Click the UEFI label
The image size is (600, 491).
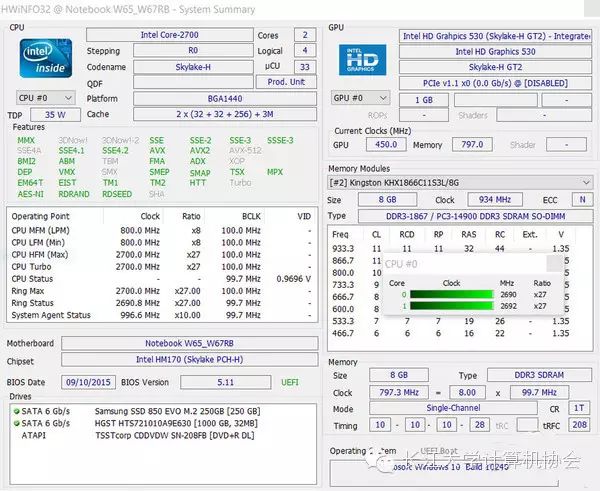click(x=290, y=382)
